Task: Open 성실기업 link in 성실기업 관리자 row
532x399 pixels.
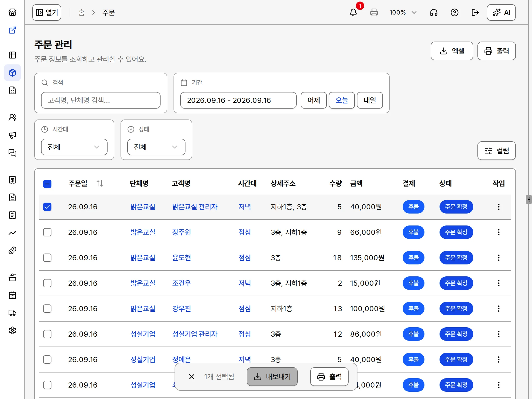Action: pyautogui.click(x=143, y=334)
